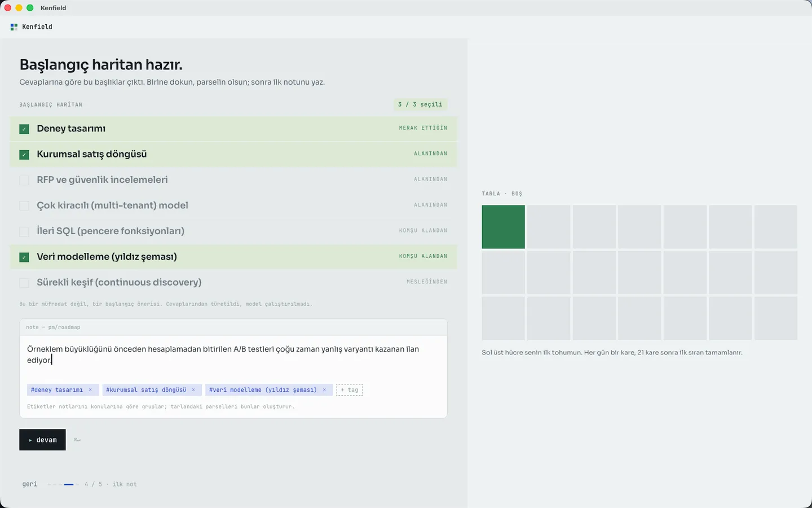Viewport: 812px width, 508px height.
Task: Click the "MERAK ETTİĞİN" label
Action: pos(423,128)
